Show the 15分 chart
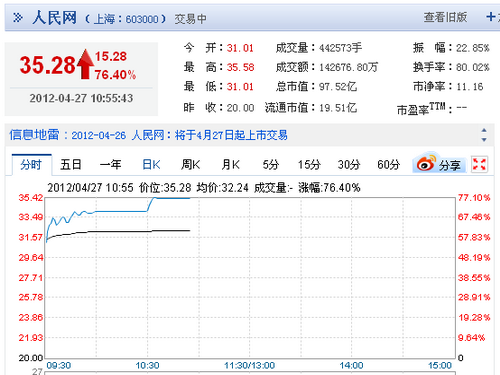The height and width of the screenshot is (375, 500). [309, 165]
